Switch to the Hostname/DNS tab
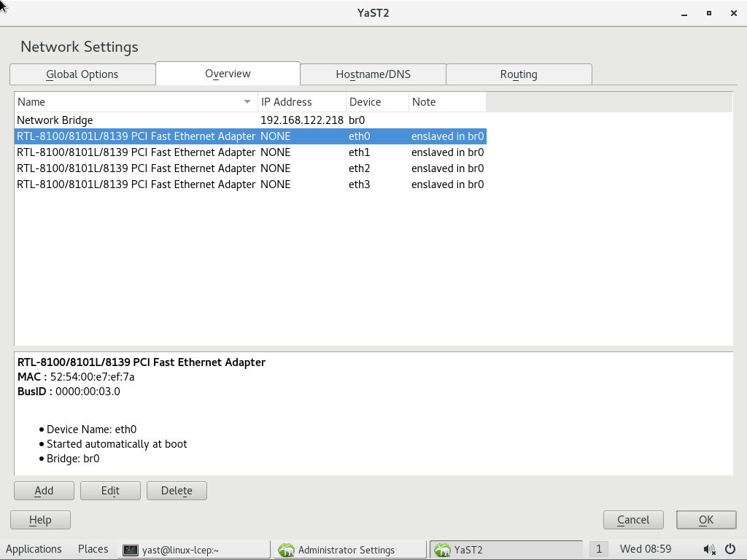 pos(373,74)
